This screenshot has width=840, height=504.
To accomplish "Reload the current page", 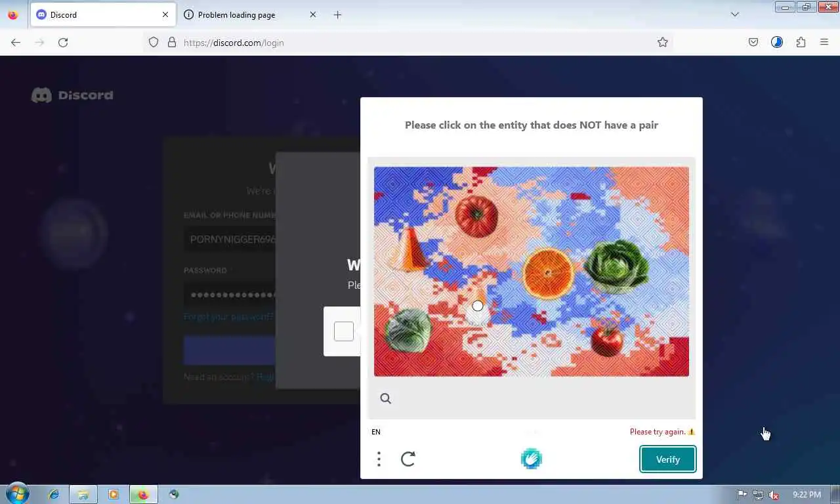I will click(63, 42).
